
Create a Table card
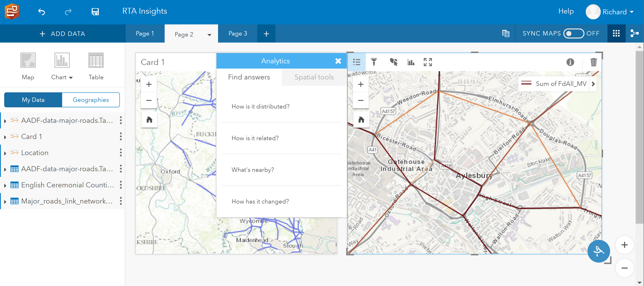point(96,66)
